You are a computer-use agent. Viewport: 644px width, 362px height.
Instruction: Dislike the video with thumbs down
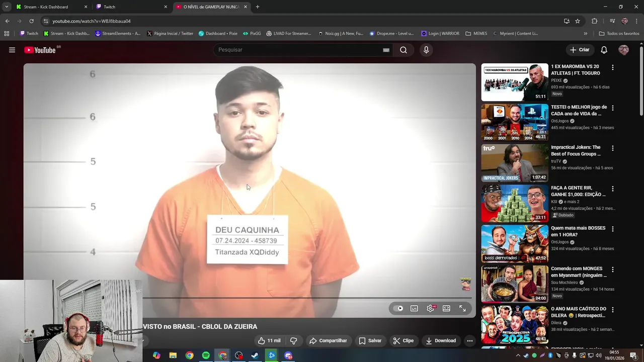click(x=294, y=340)
